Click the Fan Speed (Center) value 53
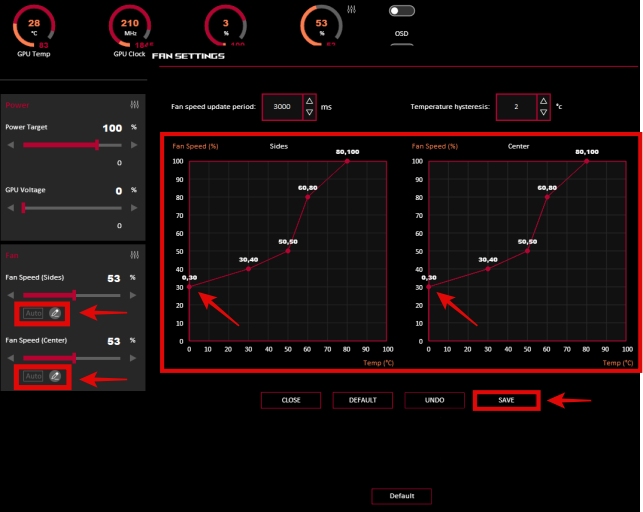Viewport: 643px width, 512px height. (114, 341)
